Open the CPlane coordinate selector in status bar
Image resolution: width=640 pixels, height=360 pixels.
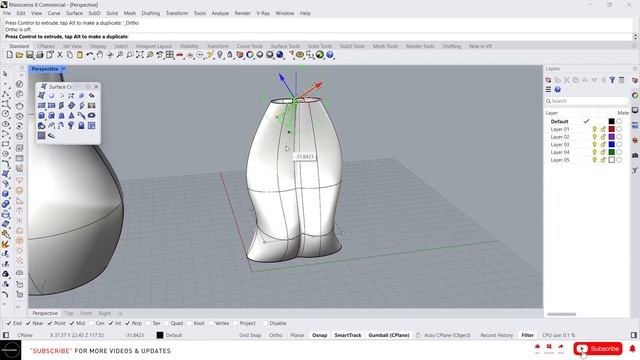tap(25, 335)
